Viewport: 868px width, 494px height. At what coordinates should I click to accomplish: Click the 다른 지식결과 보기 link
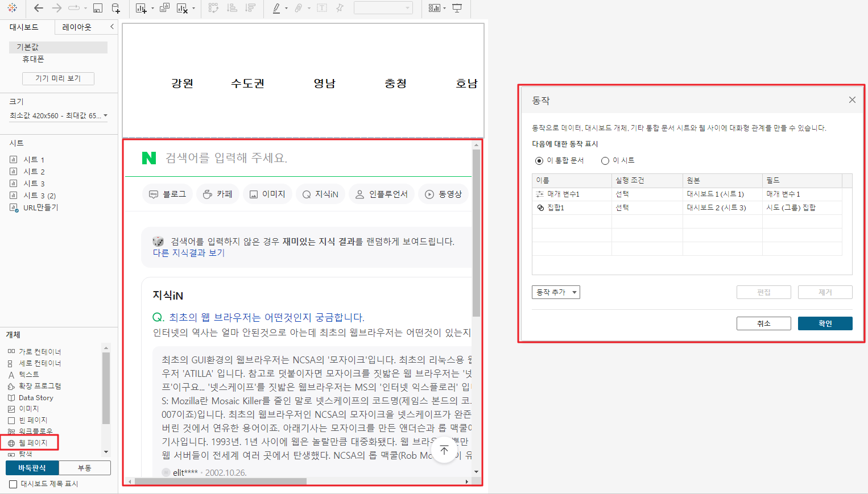tap(188, 253)
